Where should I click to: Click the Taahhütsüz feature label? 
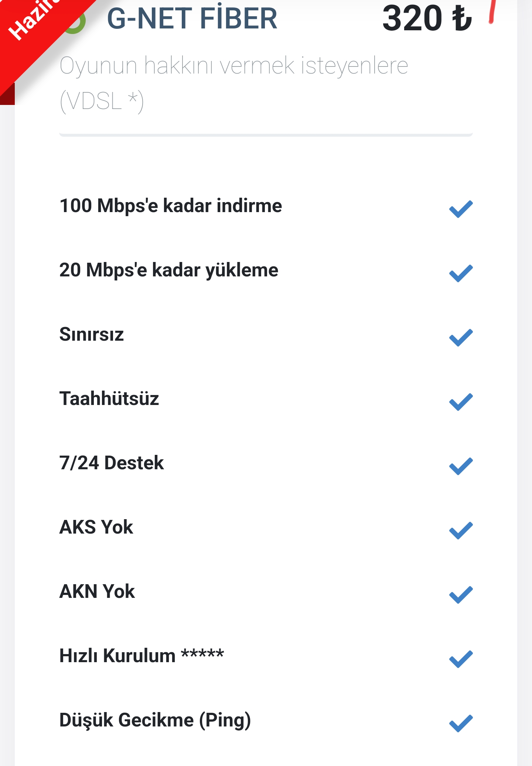coord(109,399)
